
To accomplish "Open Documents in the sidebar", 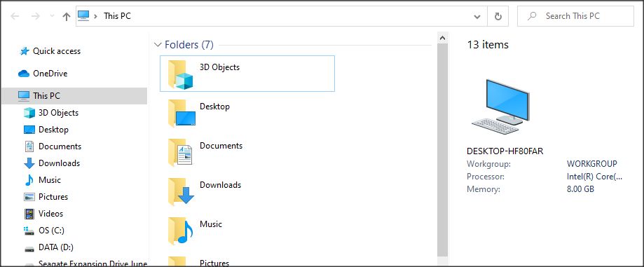I will click(60, 146).
